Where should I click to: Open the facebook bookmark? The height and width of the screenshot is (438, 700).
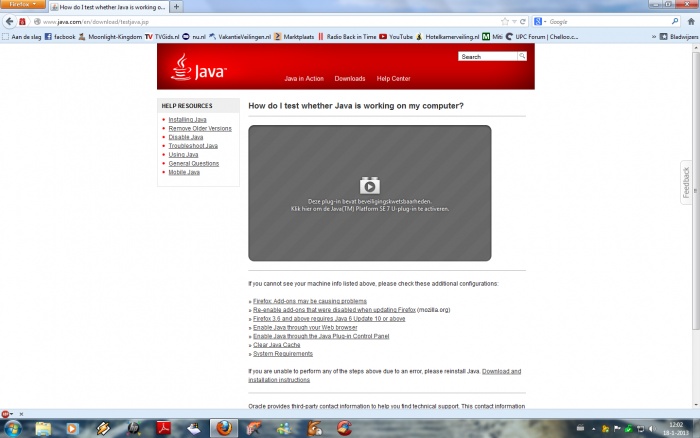click(x=60, y=37)
